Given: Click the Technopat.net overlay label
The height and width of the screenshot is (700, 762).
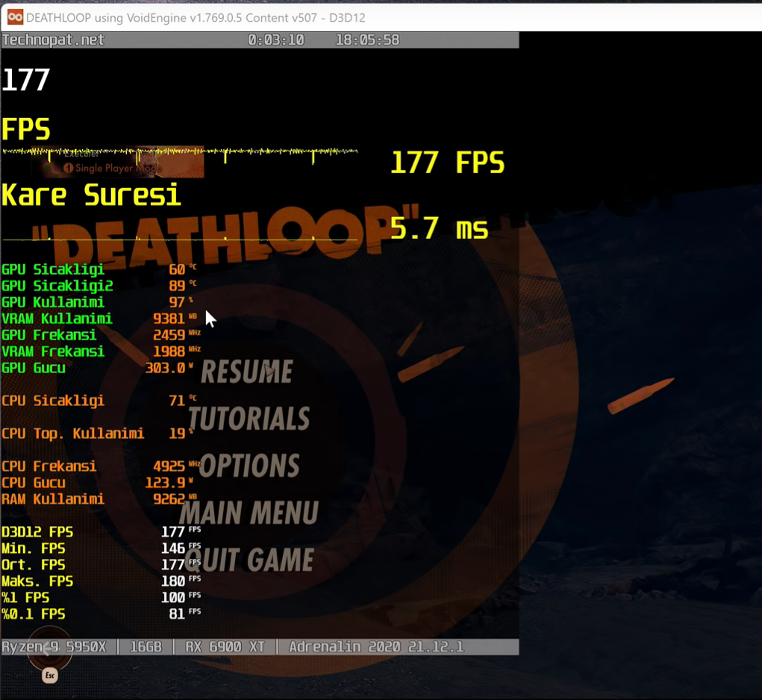Looking at the screenshot, I should (x=53, y=40).
